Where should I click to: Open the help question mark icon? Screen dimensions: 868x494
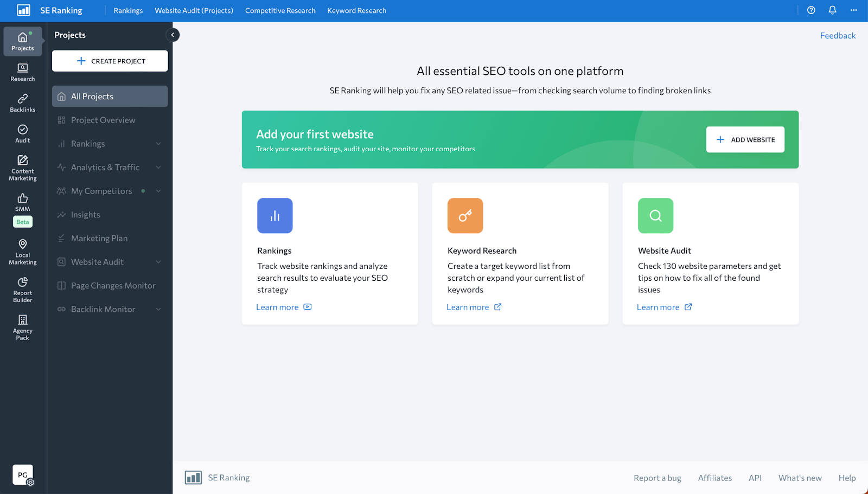pos(811,10)
